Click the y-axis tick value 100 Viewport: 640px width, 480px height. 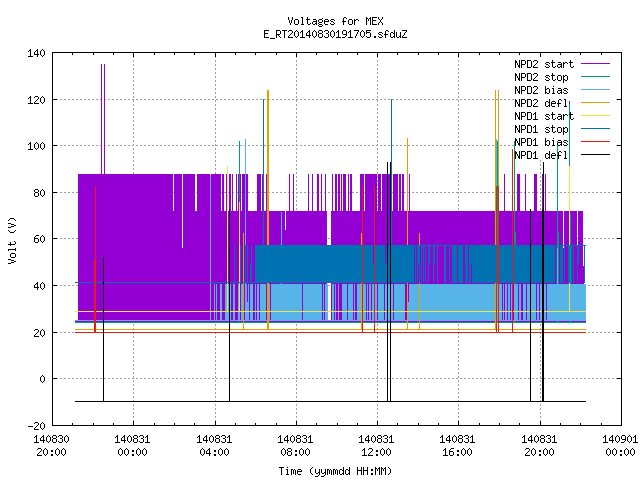pos(36,146)
